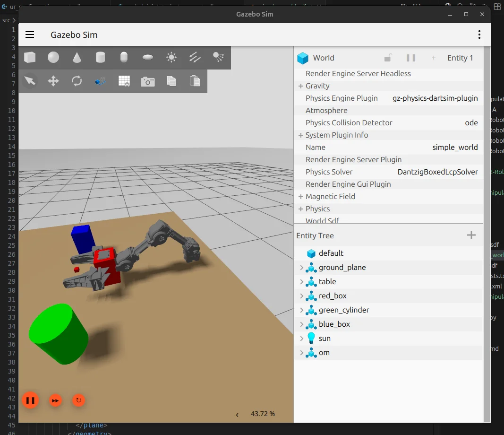Add a spot light to the scene

click(218, 57)
